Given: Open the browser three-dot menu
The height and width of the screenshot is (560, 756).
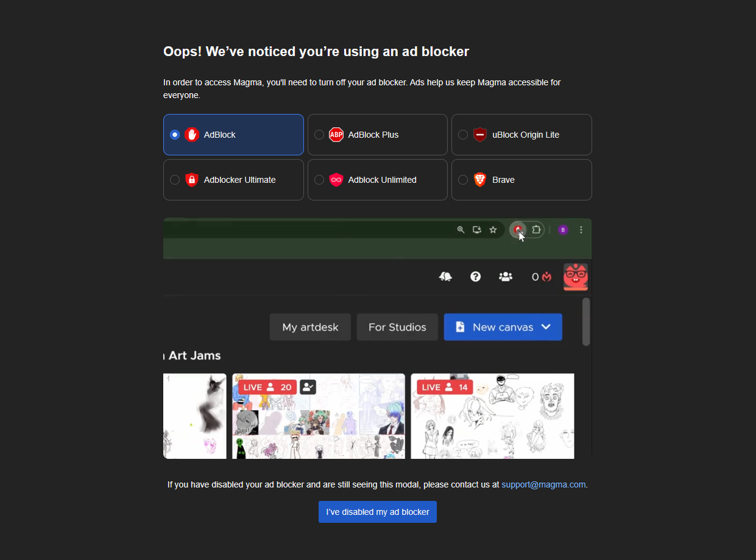Looking at the screenshot, I should coord(581,230).
